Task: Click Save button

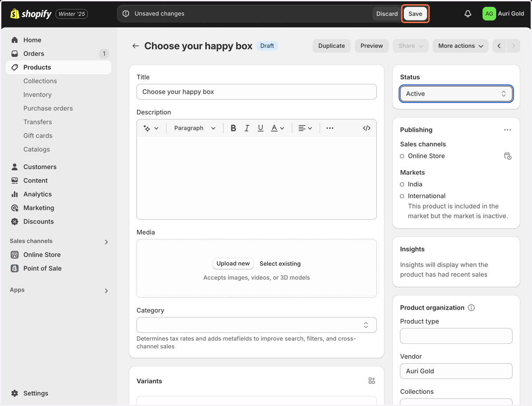Action: pyautogui.click(x=415, y=14)
